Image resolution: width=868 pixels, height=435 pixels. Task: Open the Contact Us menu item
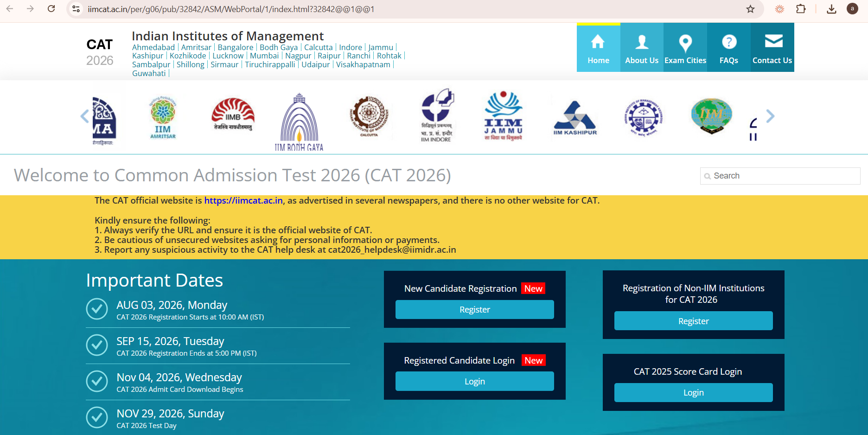coord(772,48)
